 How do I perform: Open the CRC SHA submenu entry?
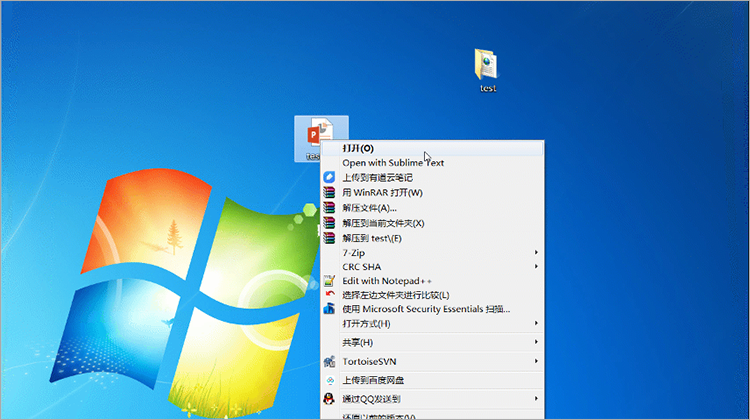432,267
